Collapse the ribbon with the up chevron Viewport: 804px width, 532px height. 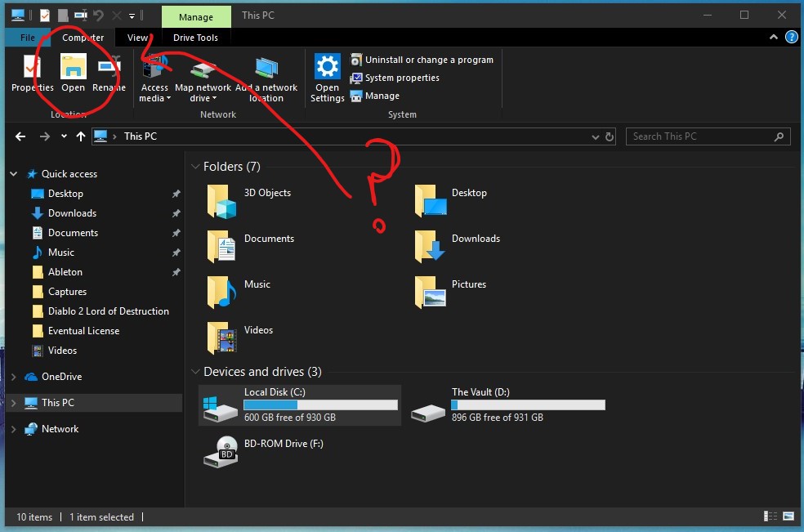point(774,38)
